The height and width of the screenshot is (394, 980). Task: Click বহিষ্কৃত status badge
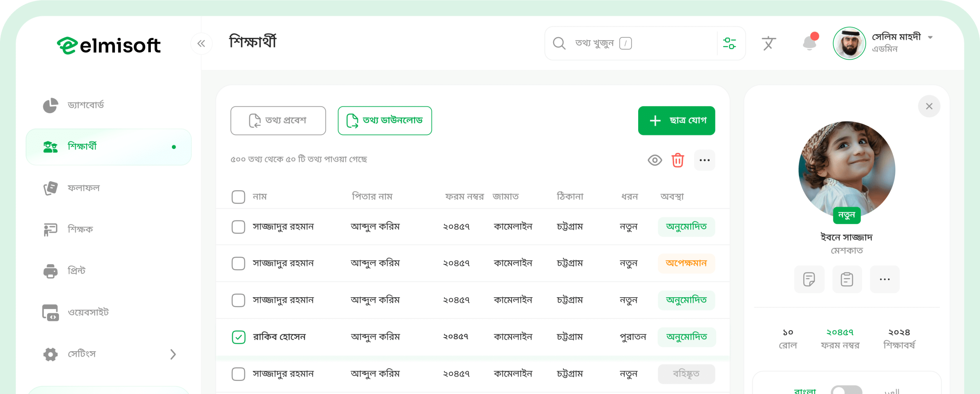pyautogui.click(x=686, y=374)
